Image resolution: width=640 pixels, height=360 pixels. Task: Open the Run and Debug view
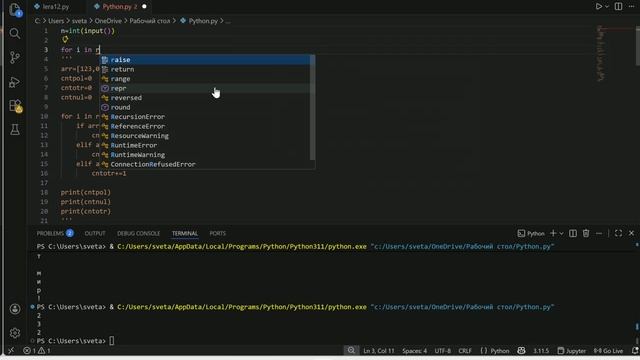coord(15,82)
